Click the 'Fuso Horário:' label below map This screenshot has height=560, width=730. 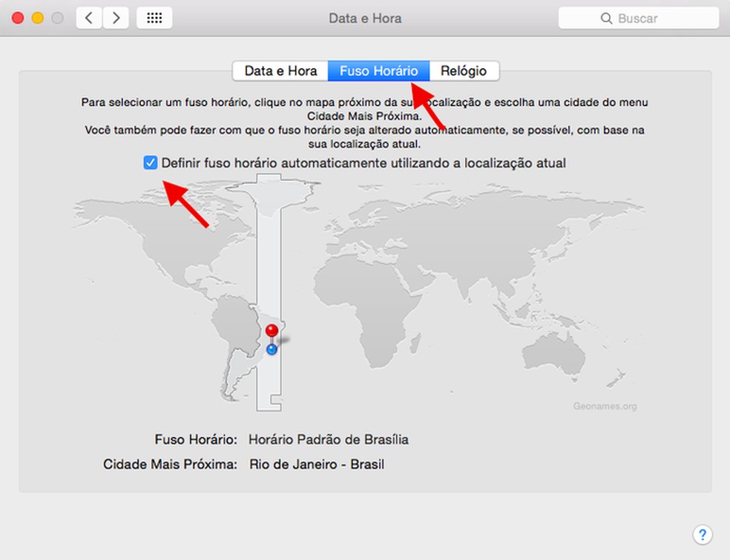[x=196, y=439]
